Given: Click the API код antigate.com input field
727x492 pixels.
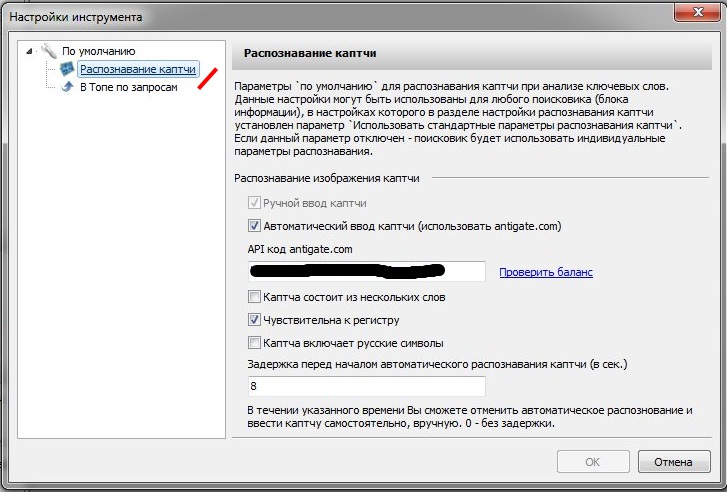Looking at the screenshot, I should pos(366,271).
